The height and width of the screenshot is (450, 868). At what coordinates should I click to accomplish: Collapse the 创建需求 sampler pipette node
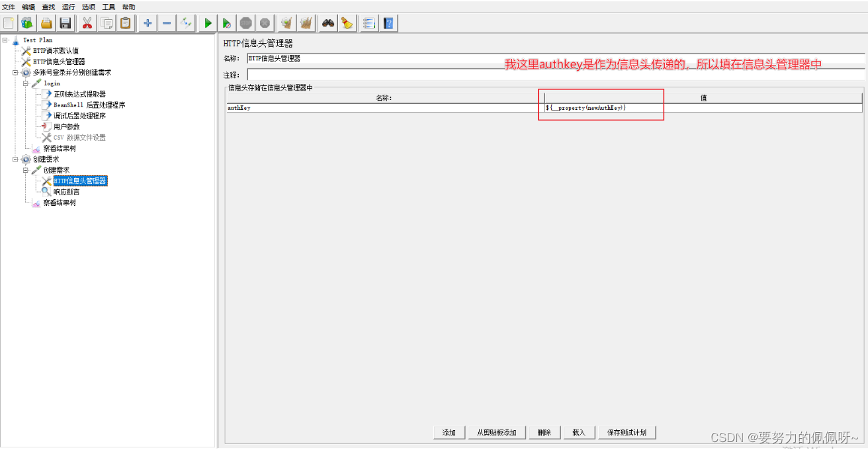pyautogui.click(x=26, y=170)
